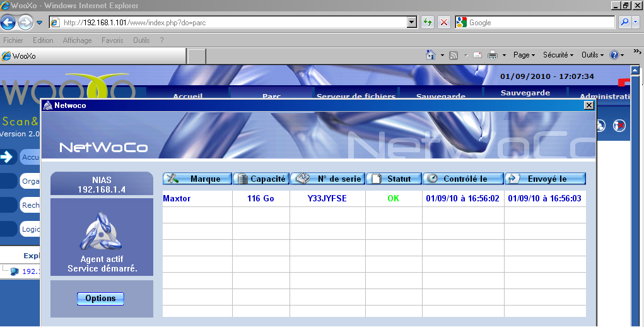The width and height of the screenshot is (644, 327).
Task: Click the browser Forward button
Action: pyautogui.click(x=25, y=22)
